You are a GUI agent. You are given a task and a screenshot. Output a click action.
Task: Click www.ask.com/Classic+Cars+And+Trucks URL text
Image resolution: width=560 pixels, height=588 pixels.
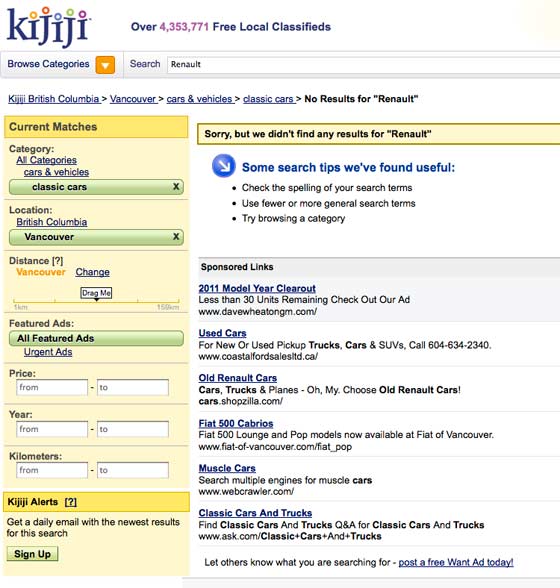point(290,536)
